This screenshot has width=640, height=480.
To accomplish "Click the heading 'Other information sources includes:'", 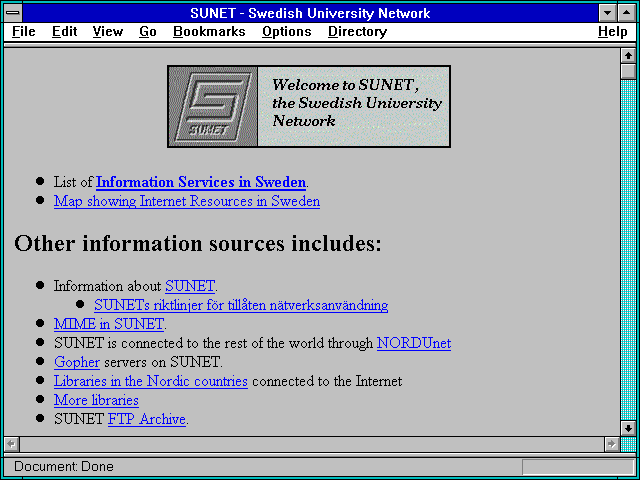I will click(x=198, y=244).
